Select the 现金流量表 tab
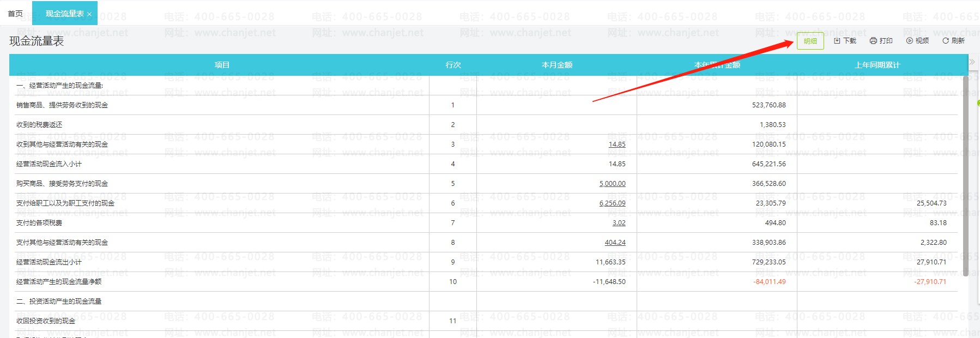The image size is (980, 338). pos(64,14)
